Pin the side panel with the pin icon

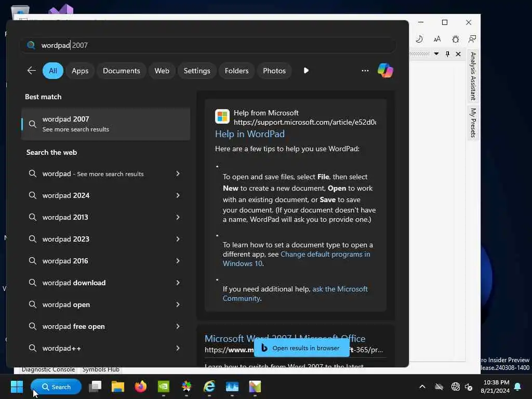pos(447,54)
